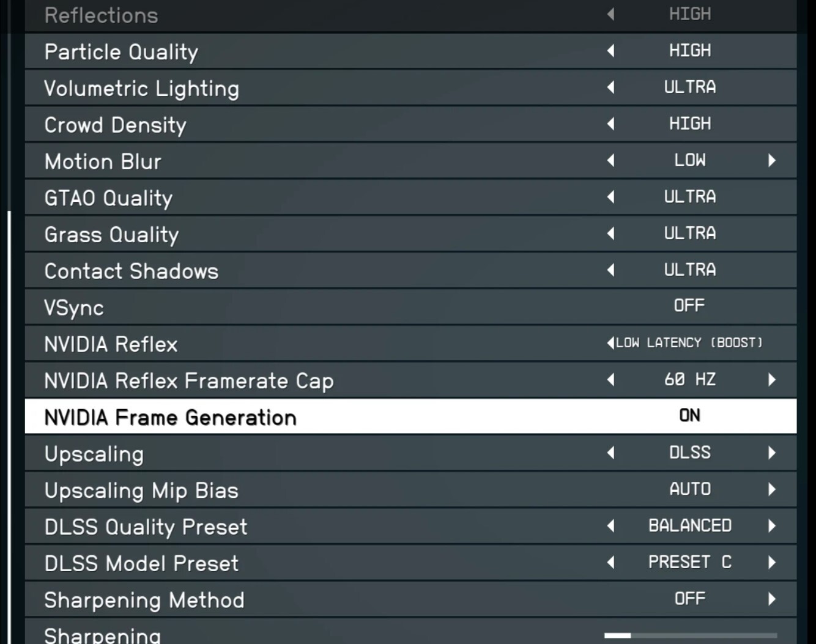Click left arrow for DLSS Quality Preset
This screenshot has height=644, width=816.
(610, 526)
